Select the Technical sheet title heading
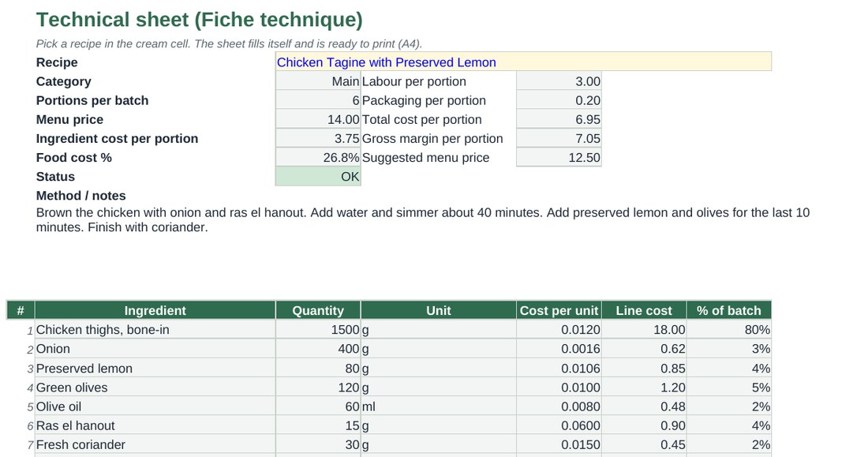868x457 pixels. [x=200, y=20]
